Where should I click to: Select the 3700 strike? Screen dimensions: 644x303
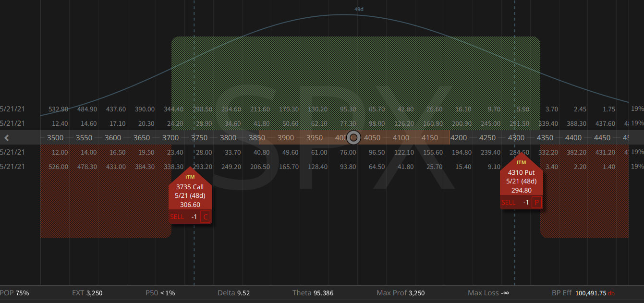[x=170, y=138]
